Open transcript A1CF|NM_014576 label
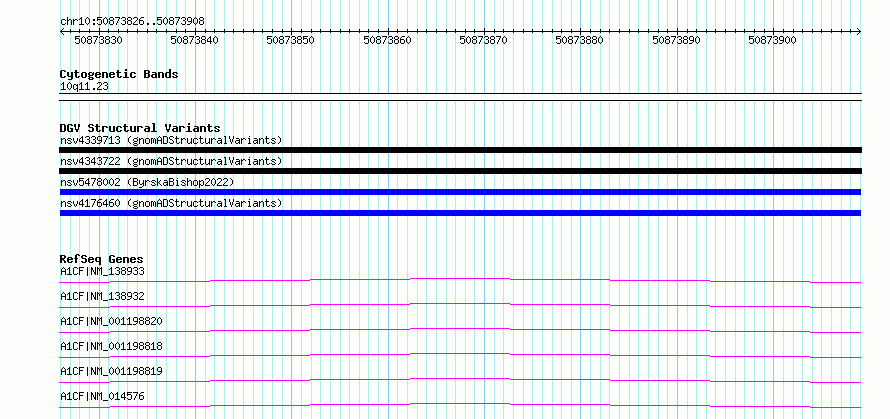 (102, 396)
